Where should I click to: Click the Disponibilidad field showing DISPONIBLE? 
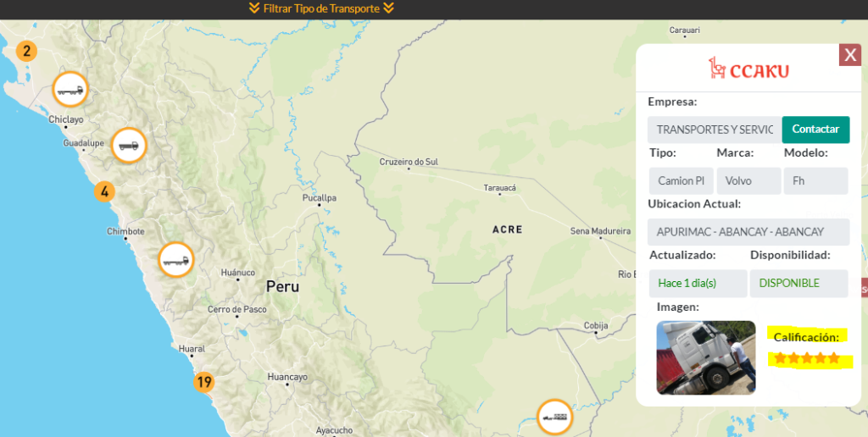point(798,283)
